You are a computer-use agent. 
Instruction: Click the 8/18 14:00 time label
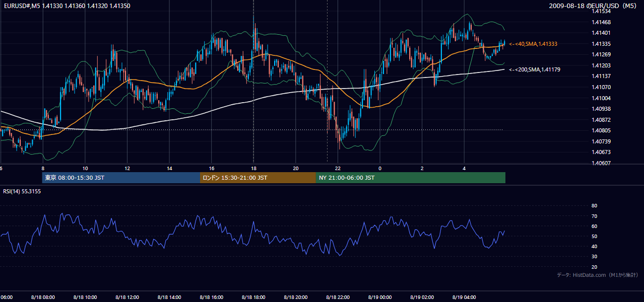(169, 297)
